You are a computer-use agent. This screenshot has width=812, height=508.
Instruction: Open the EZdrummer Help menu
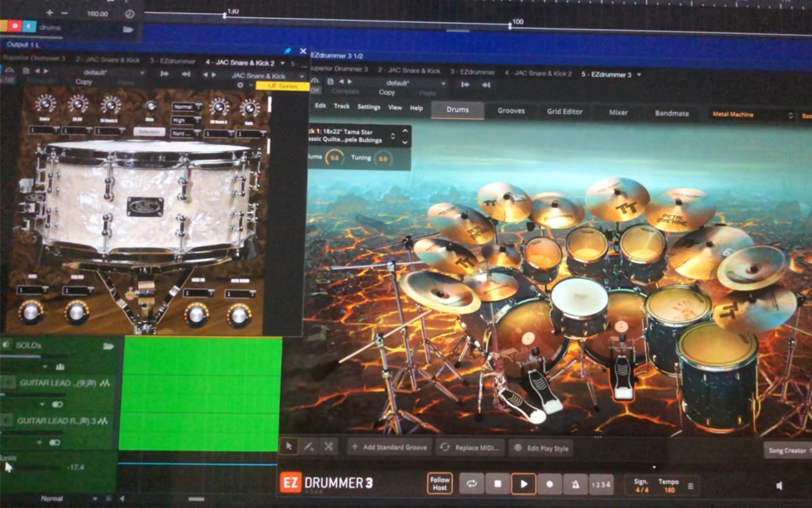[417, 108]
